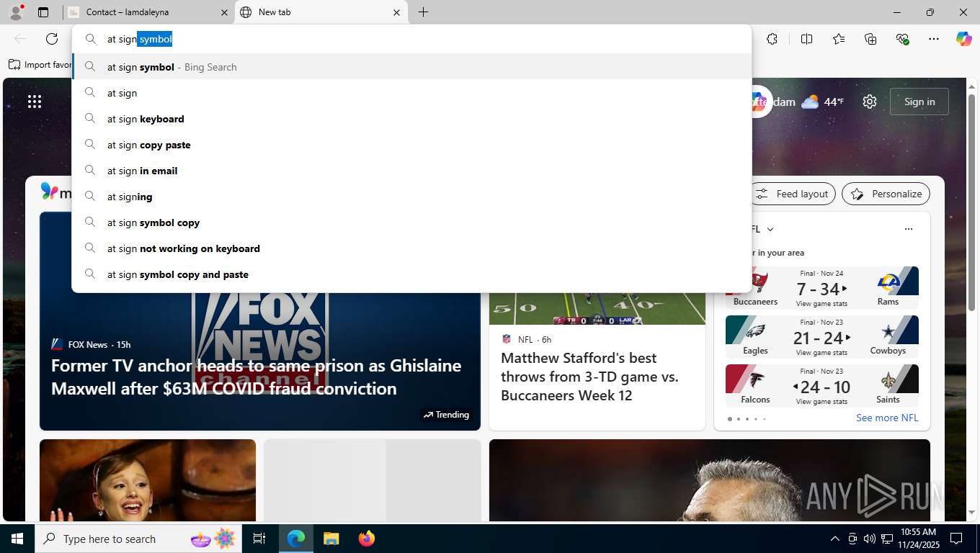Image resolution: width=980 pixels, height=553 pixels.
Task: Open Matthew Stafford's best throws article
Action: click(589, 377)
